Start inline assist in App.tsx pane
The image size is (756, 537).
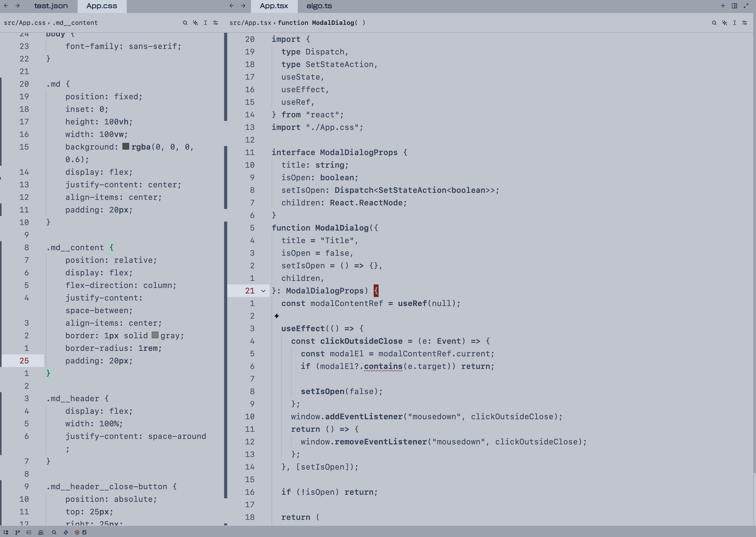click(x=725, y=23)
